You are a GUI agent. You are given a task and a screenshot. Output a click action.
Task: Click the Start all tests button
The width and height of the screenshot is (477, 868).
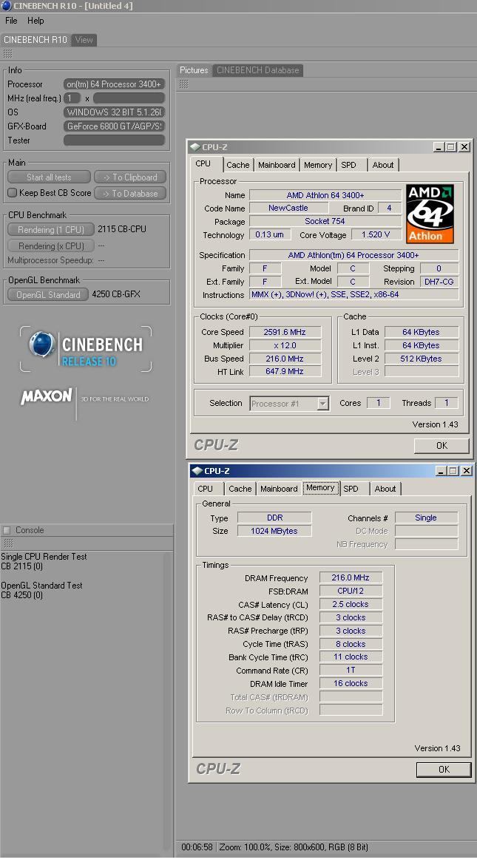tap(49, 177)
